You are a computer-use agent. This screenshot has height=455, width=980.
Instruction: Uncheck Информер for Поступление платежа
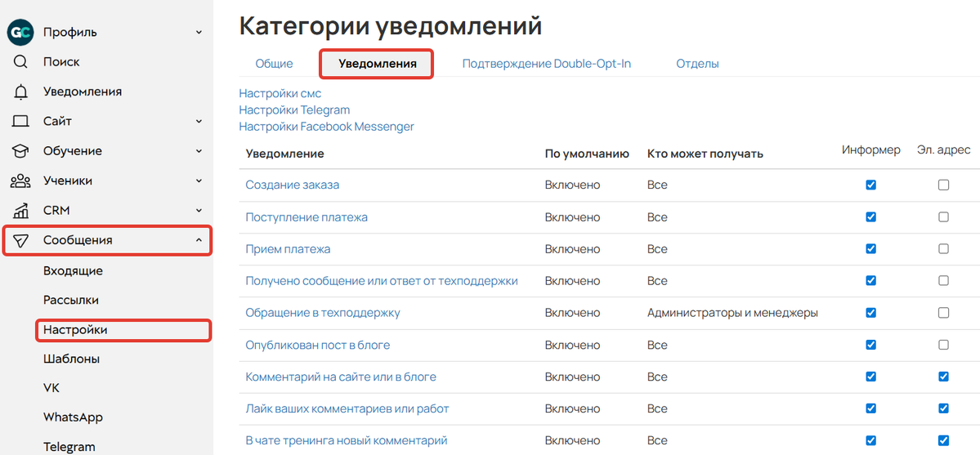click(x=870, y=216)
